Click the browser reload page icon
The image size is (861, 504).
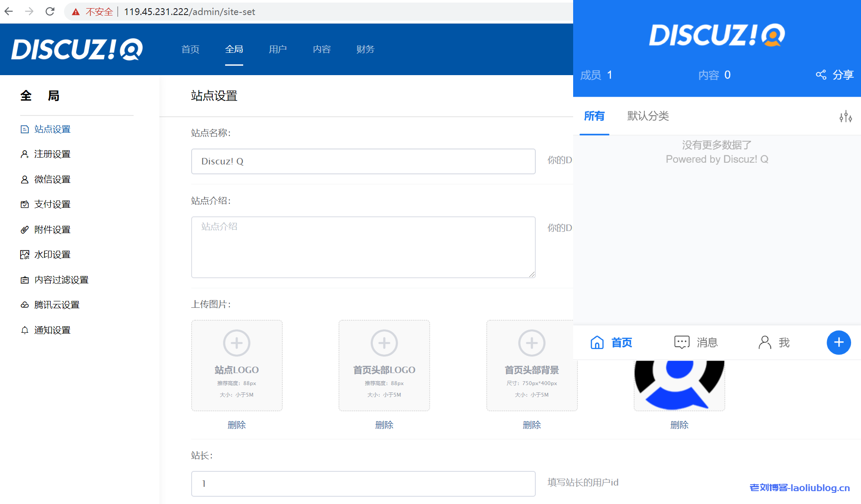[50, 12]
